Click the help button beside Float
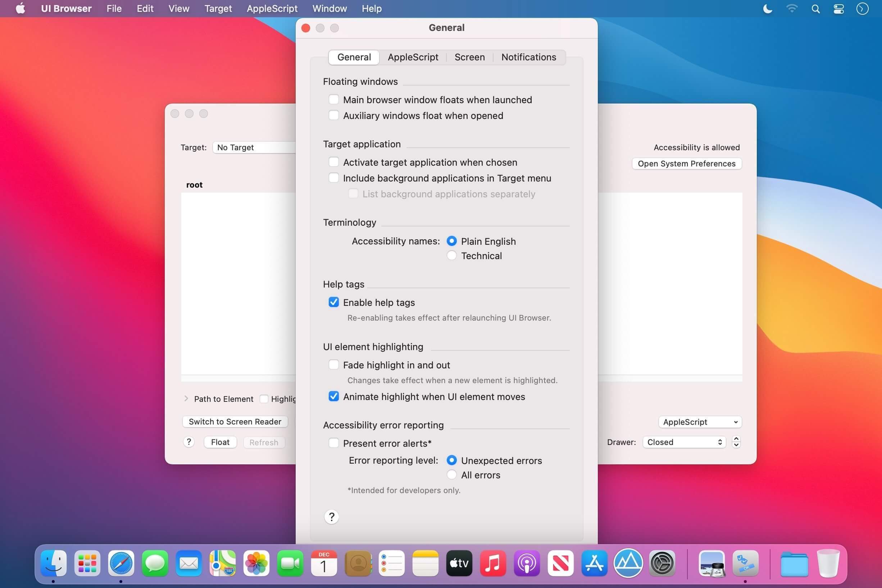 click(x=189, y=442)
